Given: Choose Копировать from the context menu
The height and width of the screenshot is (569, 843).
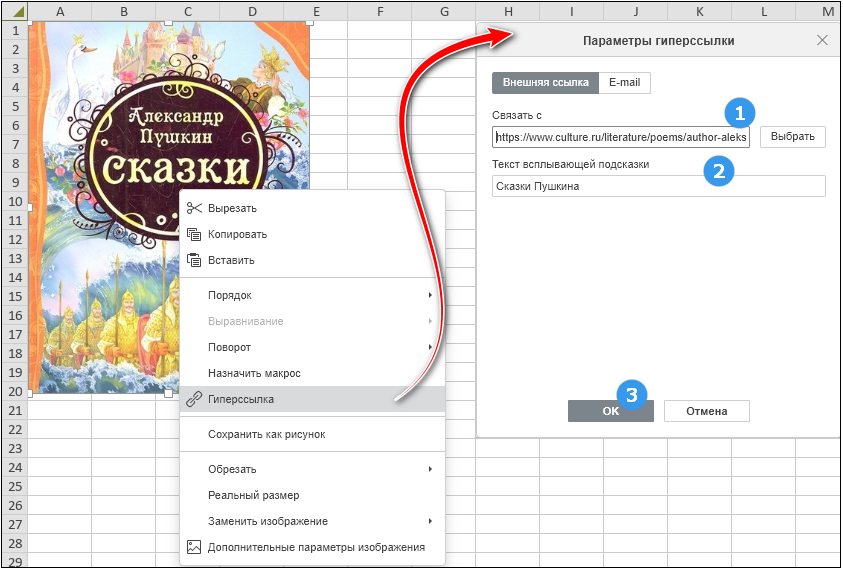Looking at the screenshot, I should click(x=238, y=234).
